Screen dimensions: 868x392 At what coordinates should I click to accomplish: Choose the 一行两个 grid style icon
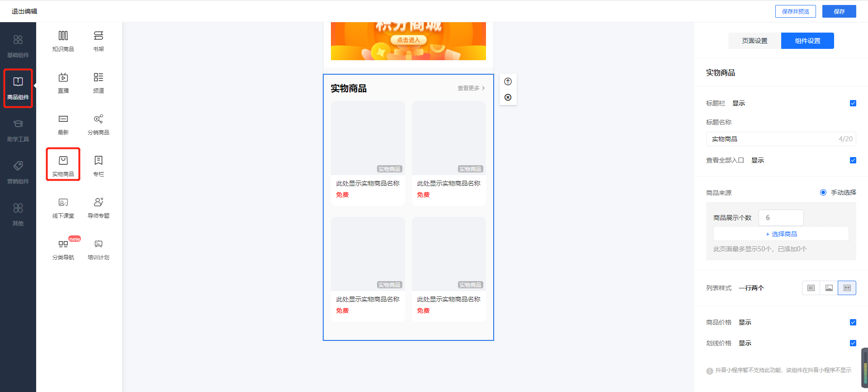[x=847, y=288]
